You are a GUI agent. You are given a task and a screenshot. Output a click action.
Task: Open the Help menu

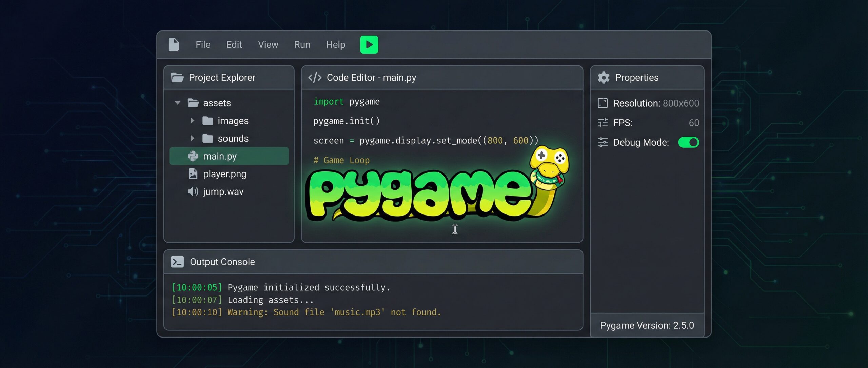(335, 45)
